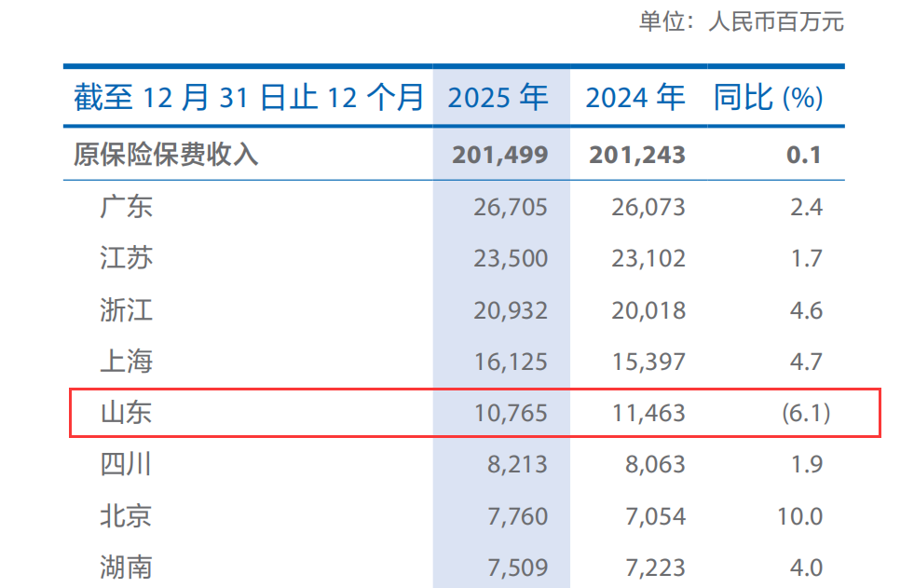Click the 浙江 row label
Image resolution: width=914 pixels, height=588 pixels.
[126, 309]
